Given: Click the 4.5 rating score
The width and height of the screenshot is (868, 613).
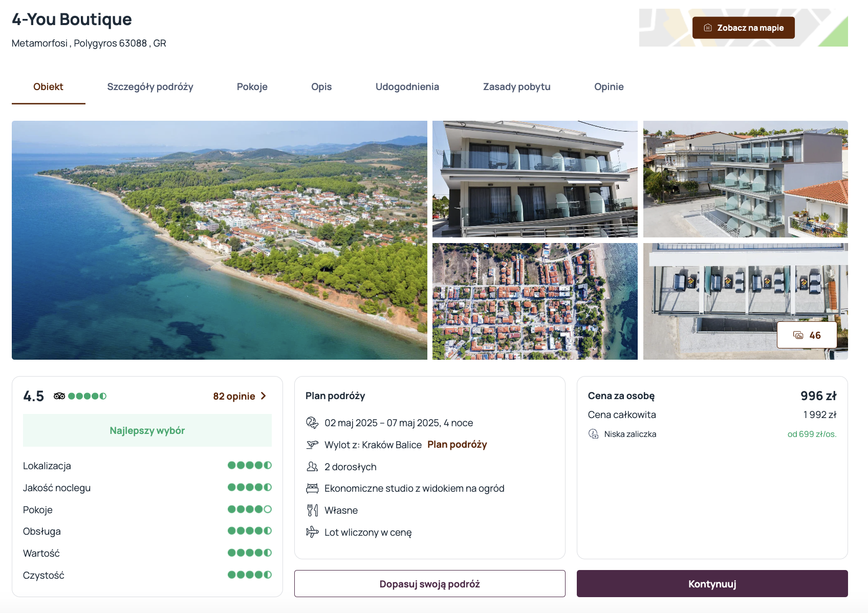Looking at the screenshot, I should click(x=34, y=396).
